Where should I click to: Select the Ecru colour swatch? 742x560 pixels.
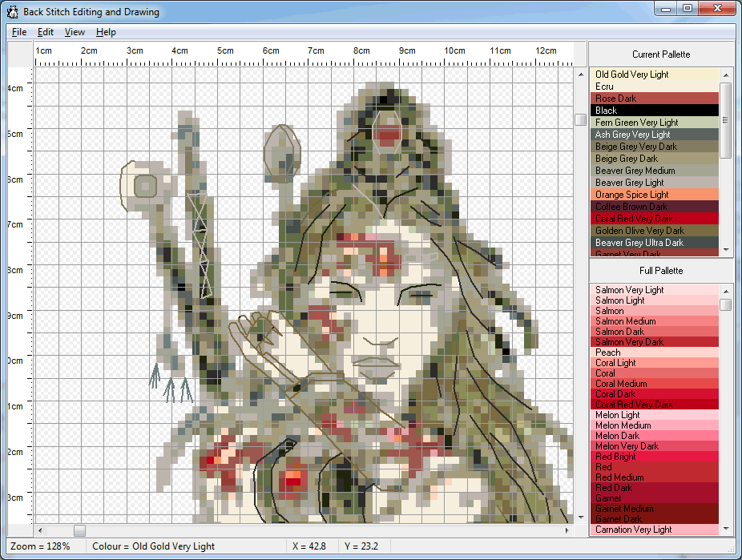coord(655,87)
